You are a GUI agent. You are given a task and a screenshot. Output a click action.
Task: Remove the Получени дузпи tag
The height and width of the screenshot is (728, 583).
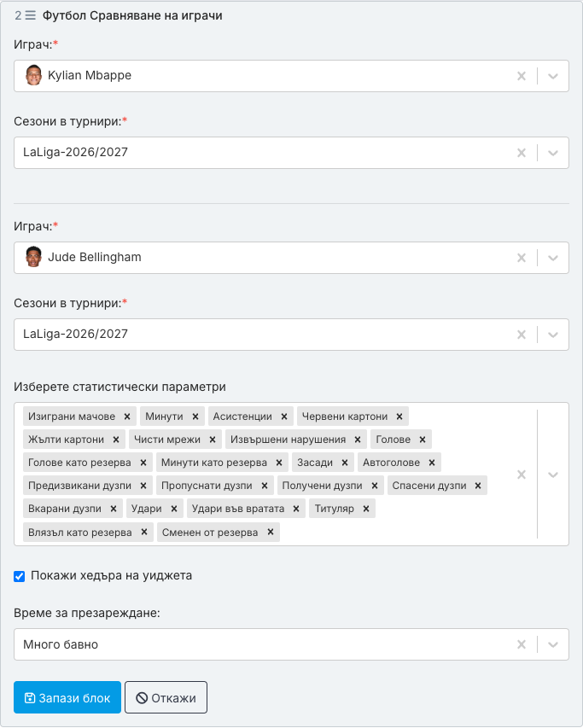[375, 486]
